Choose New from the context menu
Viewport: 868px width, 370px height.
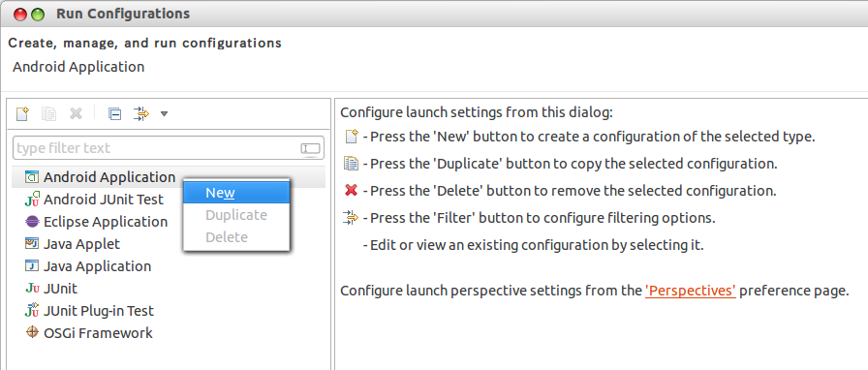pyautogui.click(x=236, y=192)
